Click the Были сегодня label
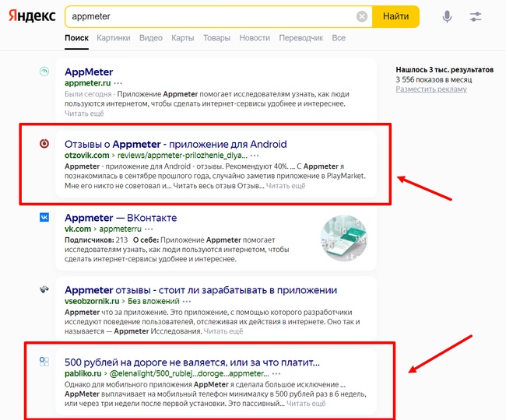Viewport: 506px width, 420px height. (x=88, y=94)
